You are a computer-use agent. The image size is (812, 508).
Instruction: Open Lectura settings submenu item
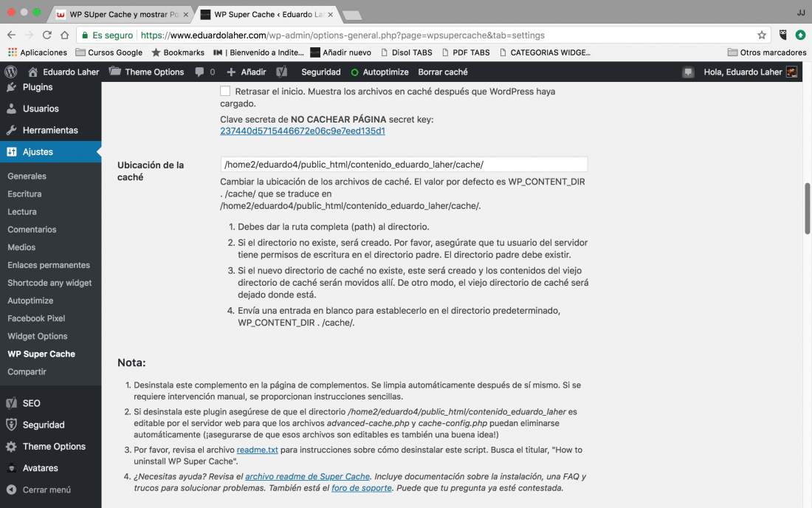tap(21, 212)
